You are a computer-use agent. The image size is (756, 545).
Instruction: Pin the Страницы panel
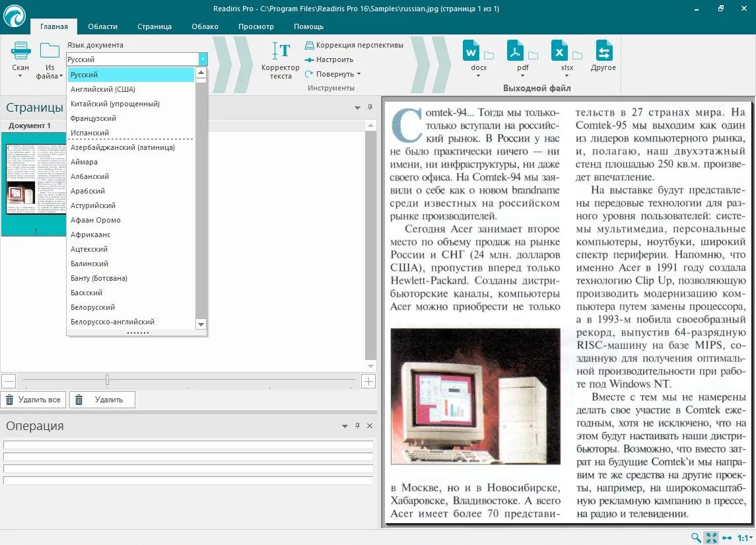pyautogui.click(x=370, y=107)
